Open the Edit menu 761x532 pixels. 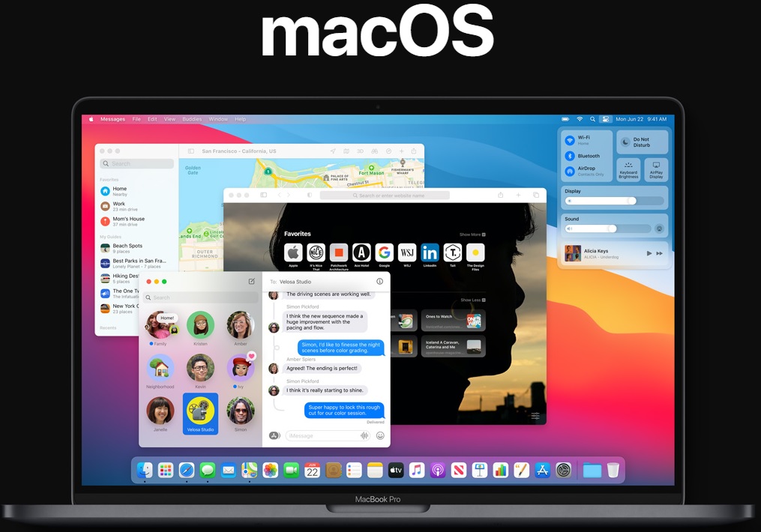pos(152,119)
